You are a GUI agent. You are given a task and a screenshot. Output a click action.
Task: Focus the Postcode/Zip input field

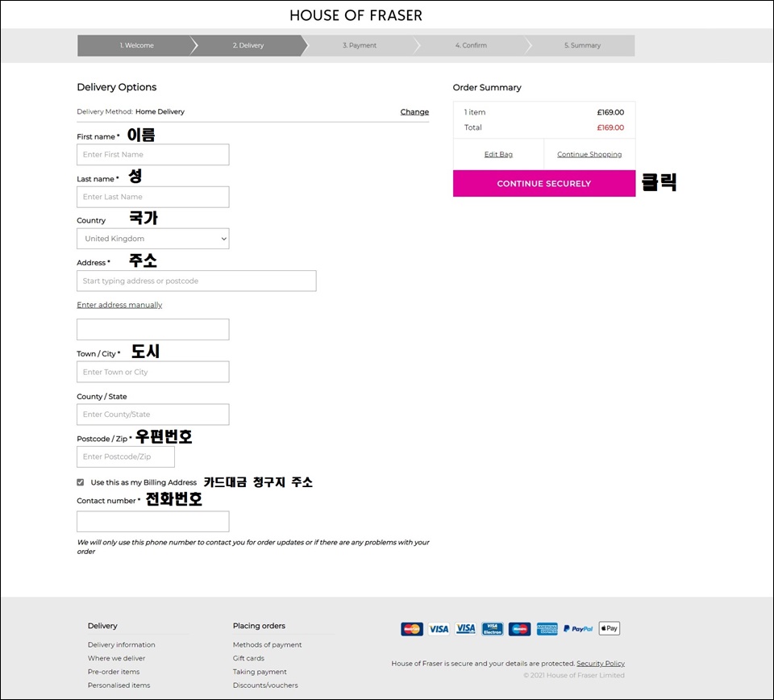click(x=126, y=456)
